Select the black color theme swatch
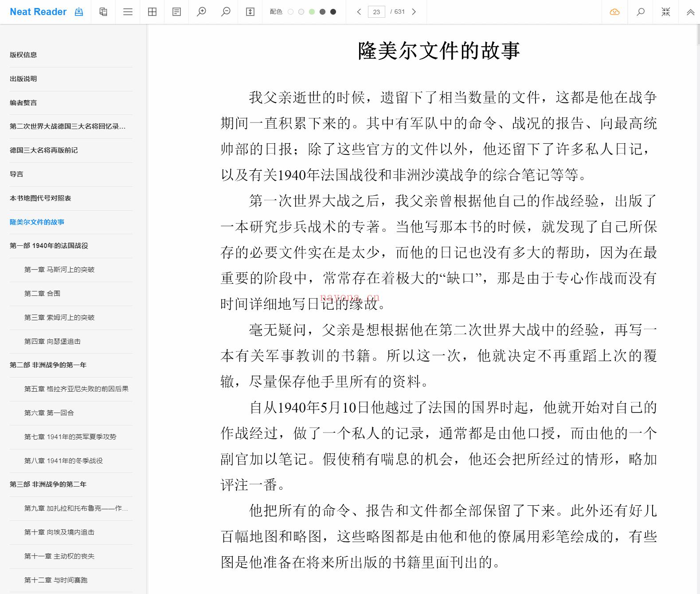700x594 pixels. (x=333, y=12)
